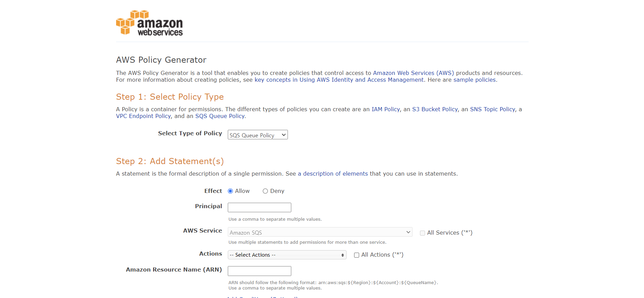Follow the S3 Bucket Policy link

click(x=435, y=109)
